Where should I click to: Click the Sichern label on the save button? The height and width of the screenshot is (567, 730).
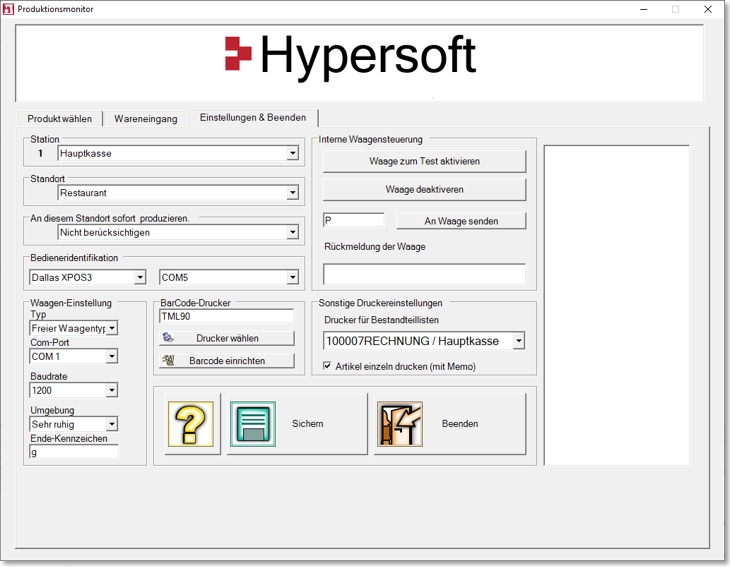click(x=307, y=424)
